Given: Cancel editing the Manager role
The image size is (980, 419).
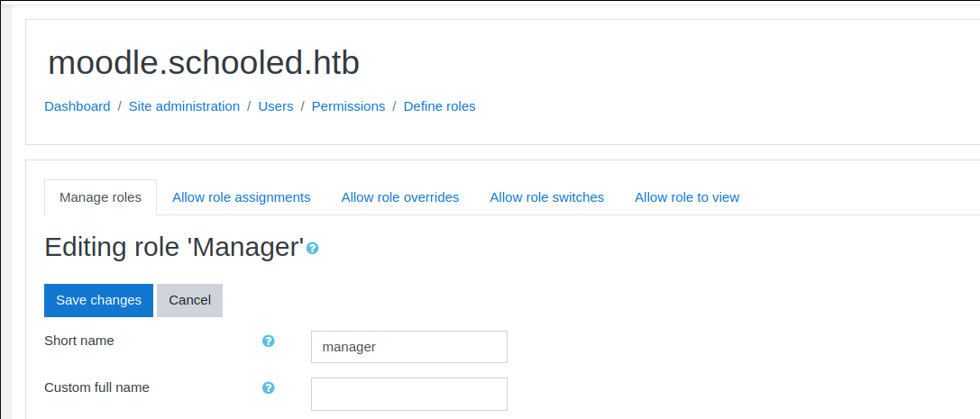Looking at the screenshot, I should (189, 300).
